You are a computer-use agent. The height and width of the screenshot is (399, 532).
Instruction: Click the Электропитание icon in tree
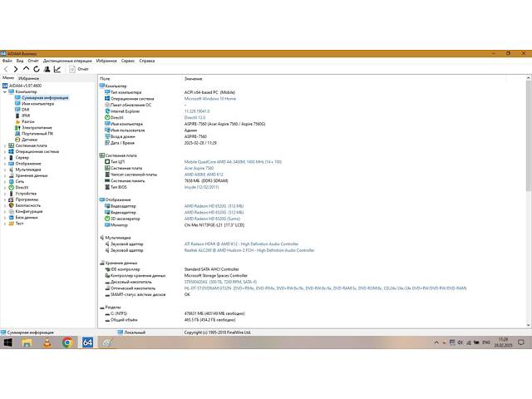pyautogui.click(x=17, y=128)
